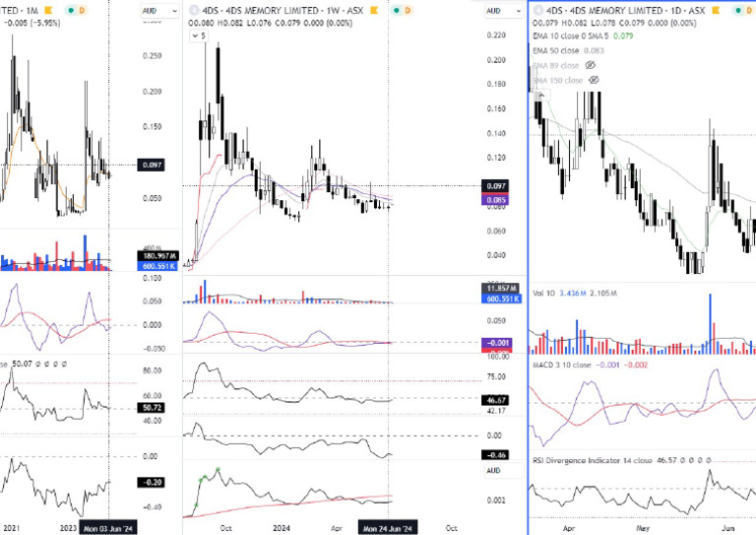Select the MACD 3 10 close legend
The image size is (756, 535).
(562, 365)
